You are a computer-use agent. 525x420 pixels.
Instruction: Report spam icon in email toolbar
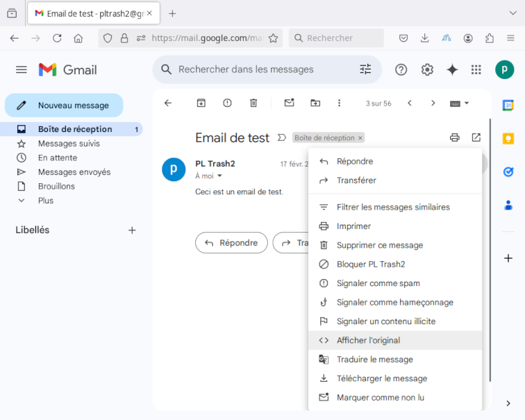coord(227,103)
